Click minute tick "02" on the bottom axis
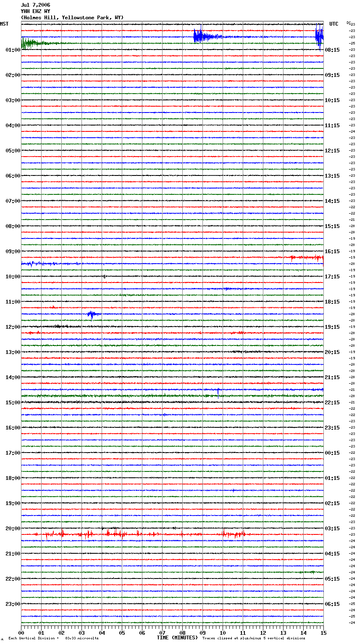The width and height of the screenshot is (357, 644). [x=61, y=633]
